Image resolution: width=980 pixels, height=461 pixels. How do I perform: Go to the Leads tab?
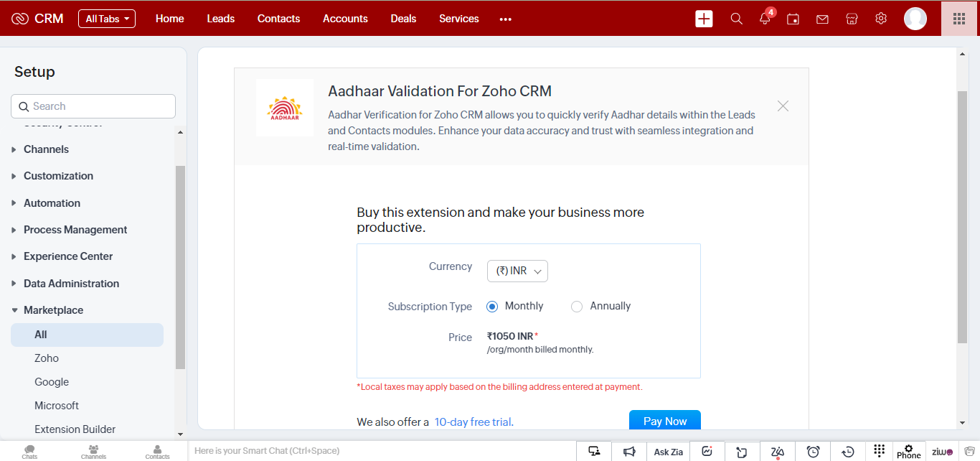pyautogui.click(x=221, y=19)
